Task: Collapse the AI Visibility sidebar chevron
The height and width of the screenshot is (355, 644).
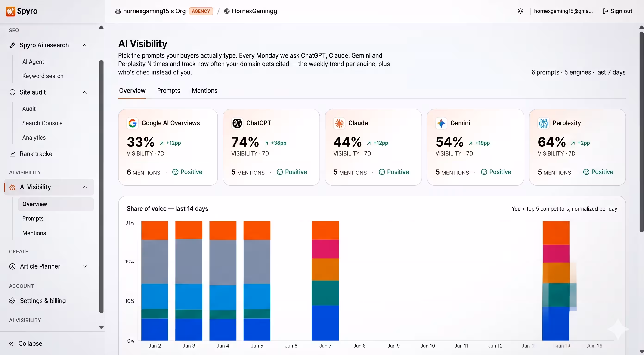Action: [85, 187]
